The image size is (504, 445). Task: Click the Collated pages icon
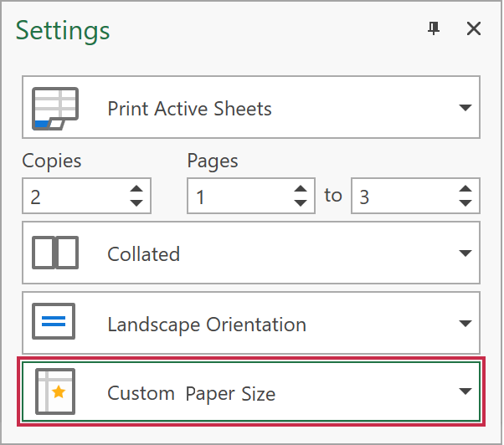(54, 253)
